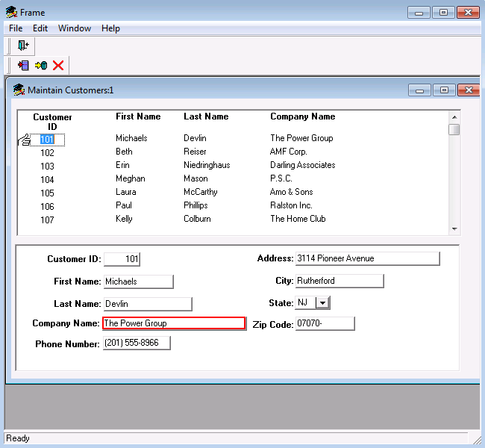Image resolution: width=485 pixels, height=448 pixels.
Task: Click into the Address field
Action: click(x=367, y=258)
